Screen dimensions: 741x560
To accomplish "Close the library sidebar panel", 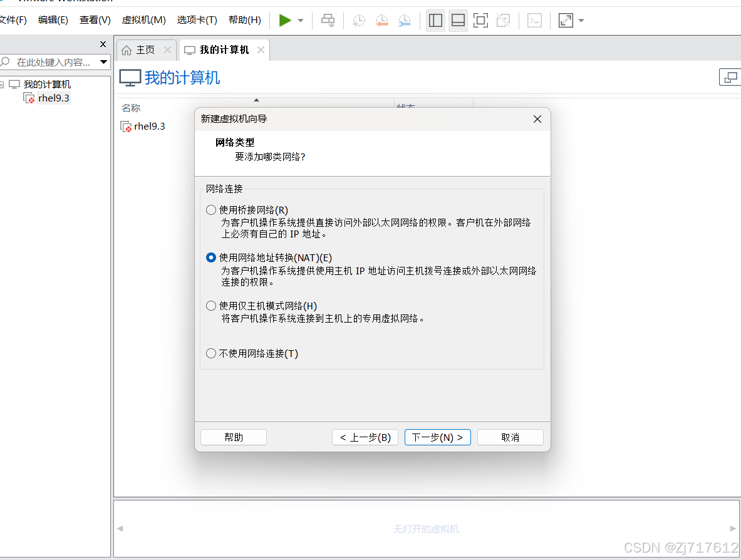I will (103, 44).
